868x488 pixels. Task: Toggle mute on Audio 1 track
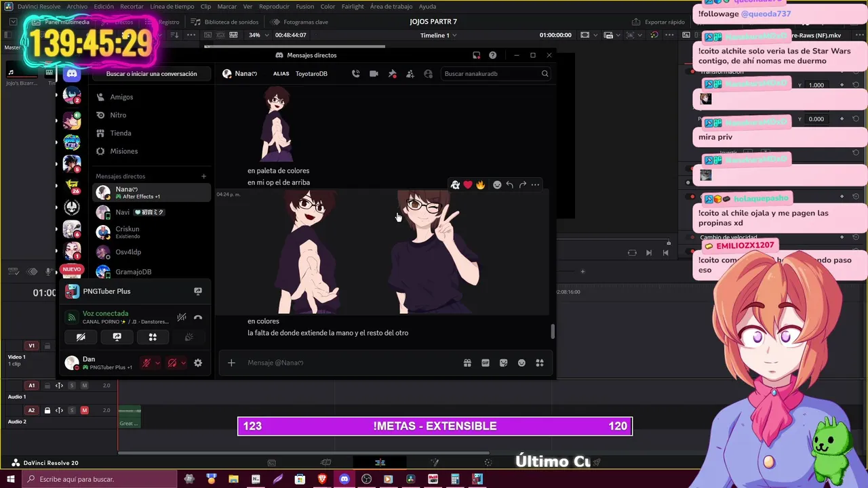[85, 386]
